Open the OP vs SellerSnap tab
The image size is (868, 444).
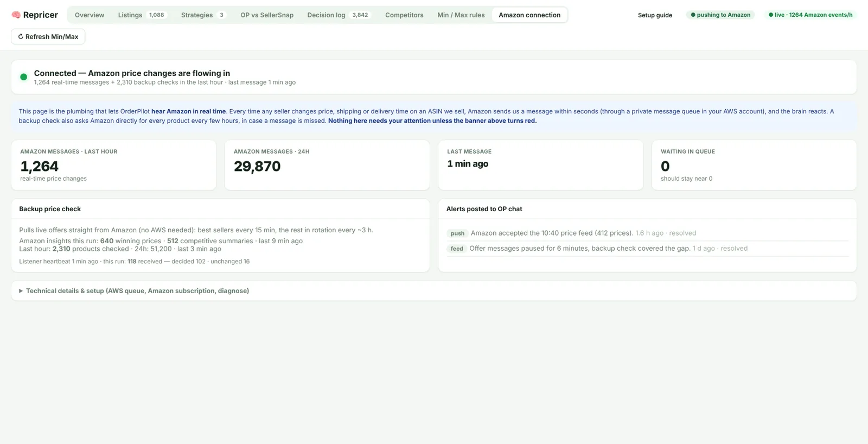pos(267,15)
